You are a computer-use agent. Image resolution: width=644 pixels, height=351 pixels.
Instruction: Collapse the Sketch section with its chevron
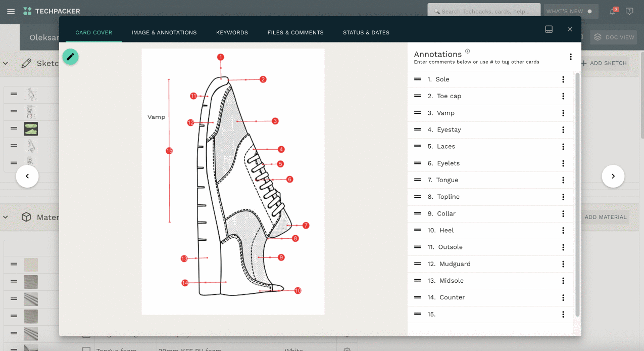pos(6,63)
